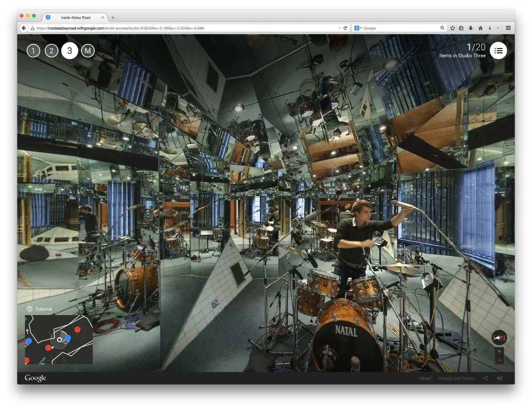Open the Firefox hamburger menu
Viewport: 532px width, 409px height.
click(x=508, y=28)
